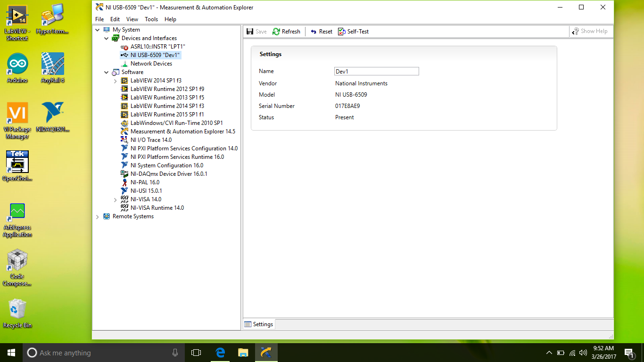
Task: Open the Recycle Bin
Action: [17, 313]
